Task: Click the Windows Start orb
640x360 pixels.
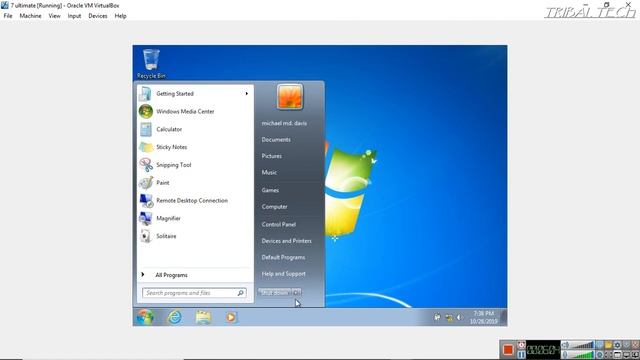Action: pos(145,317)
